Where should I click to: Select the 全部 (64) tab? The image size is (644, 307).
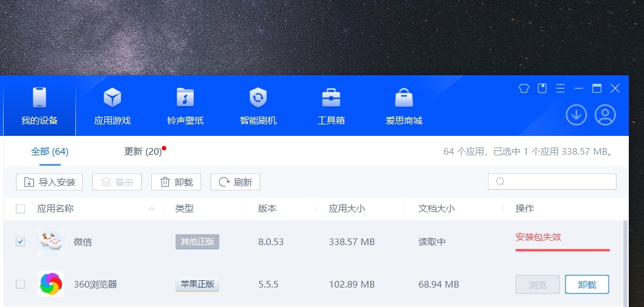[50, 152]
